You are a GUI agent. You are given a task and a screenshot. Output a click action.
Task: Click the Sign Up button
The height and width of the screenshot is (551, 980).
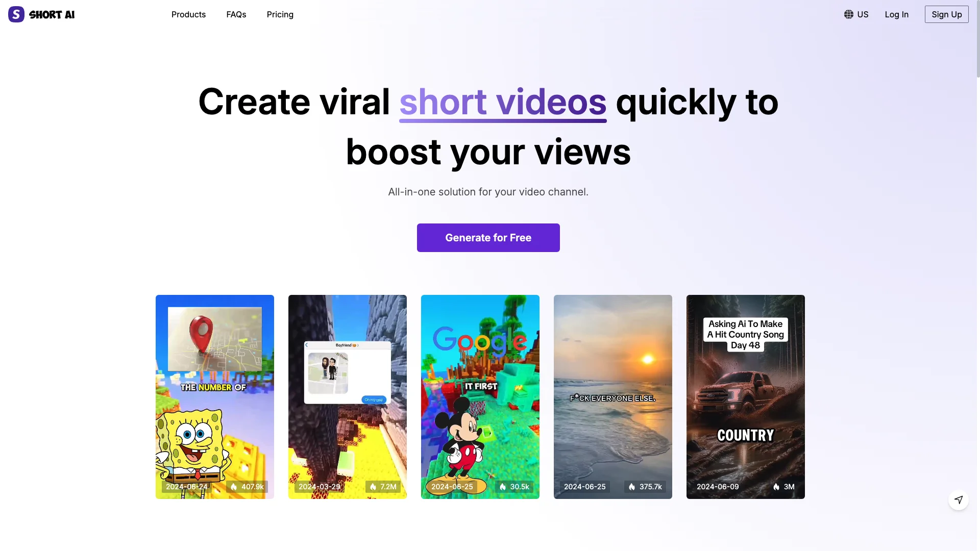coord(947,14)
